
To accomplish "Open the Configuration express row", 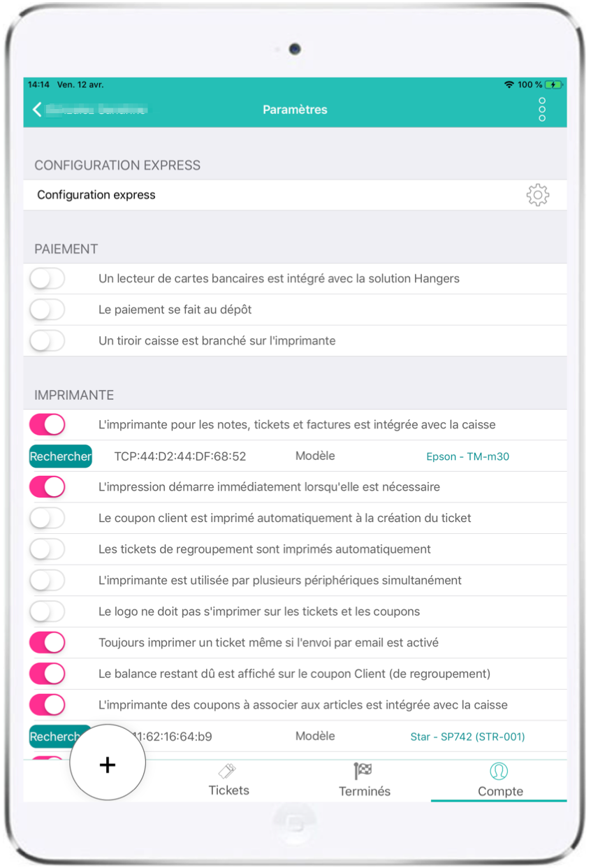I will (x=295, y=195).
